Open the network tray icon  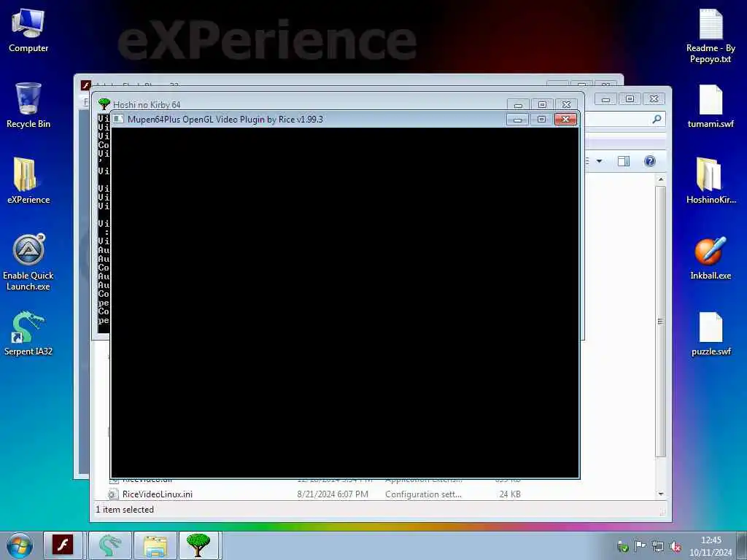point(658,547)
